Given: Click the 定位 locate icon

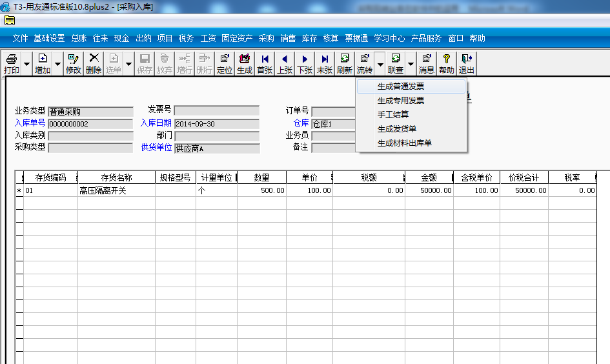Looking at the screenshot, I should point(225,63).
